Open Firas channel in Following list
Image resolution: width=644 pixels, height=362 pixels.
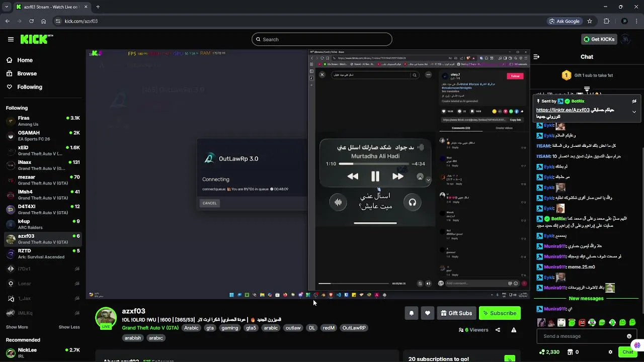coord(43,121)
